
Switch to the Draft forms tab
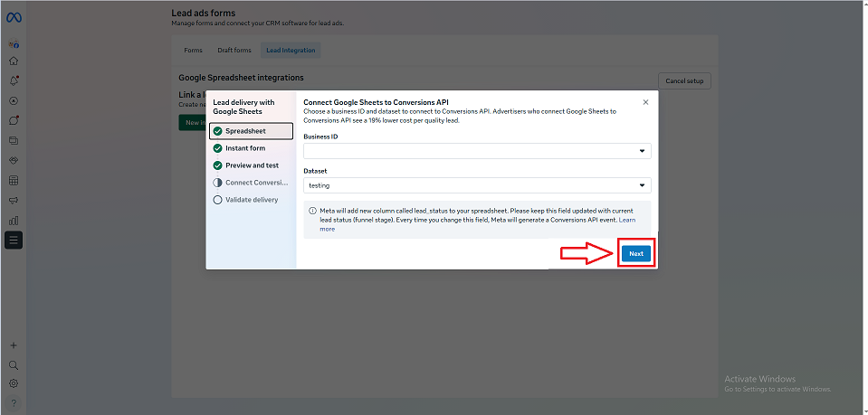(234, 51)
